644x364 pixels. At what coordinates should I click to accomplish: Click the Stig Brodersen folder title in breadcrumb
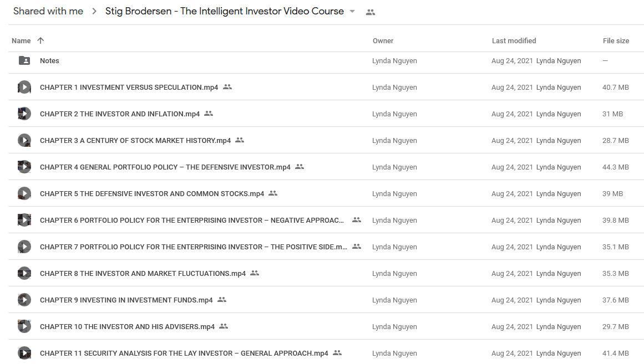point(225,11)
